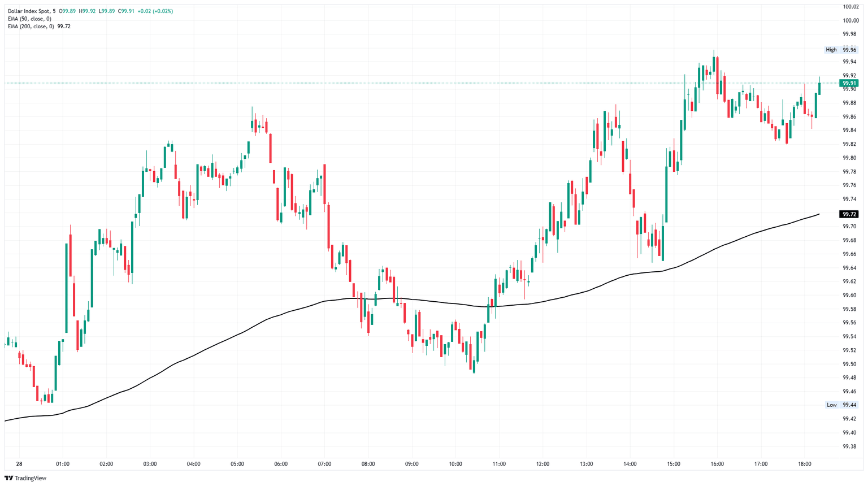Click the TradingView logo

(25, 478)
